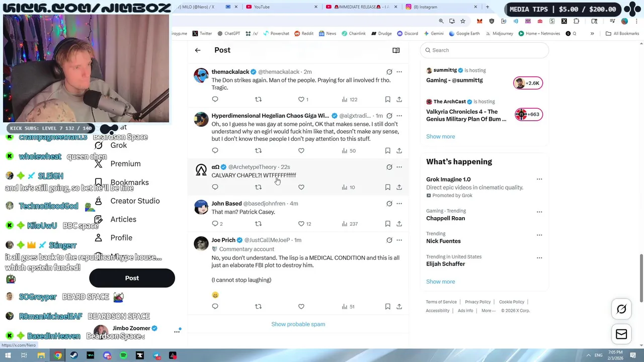Click Show probable spam link

298,324
